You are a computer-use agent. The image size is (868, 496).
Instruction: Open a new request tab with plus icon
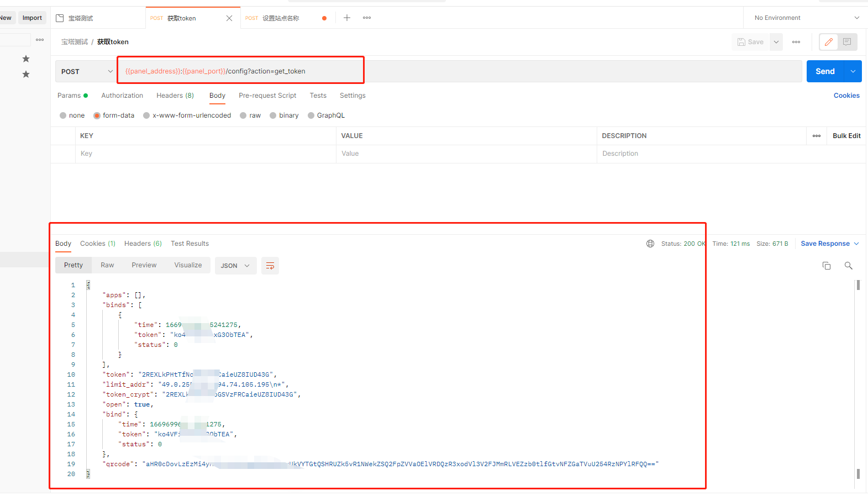347,18
